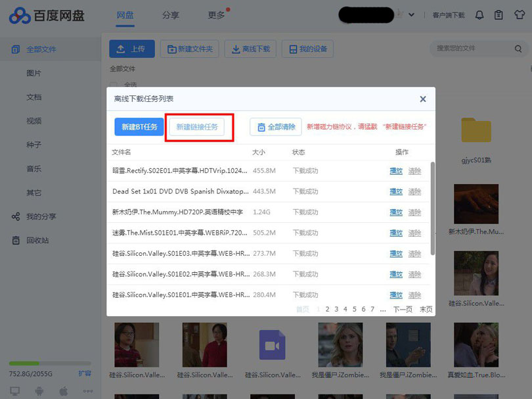Go to page 7 of task list
This screenshot has height=399, width=532.
(372, 309)
